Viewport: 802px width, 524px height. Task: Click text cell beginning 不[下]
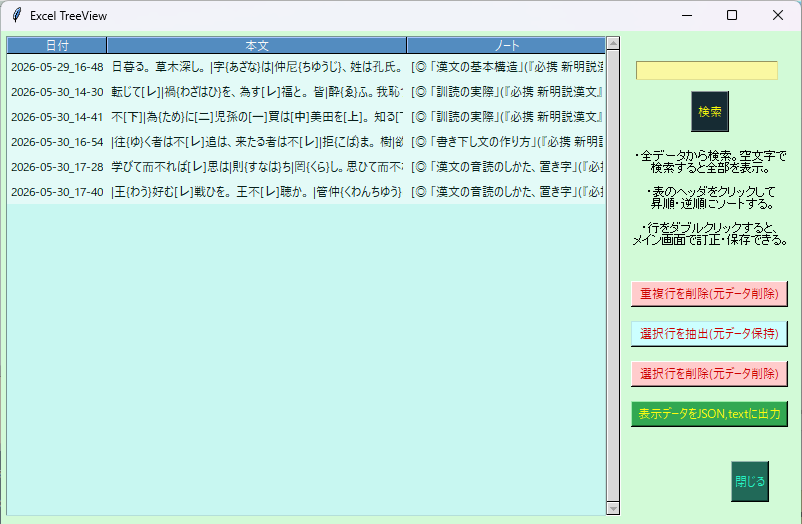(257, 117)
